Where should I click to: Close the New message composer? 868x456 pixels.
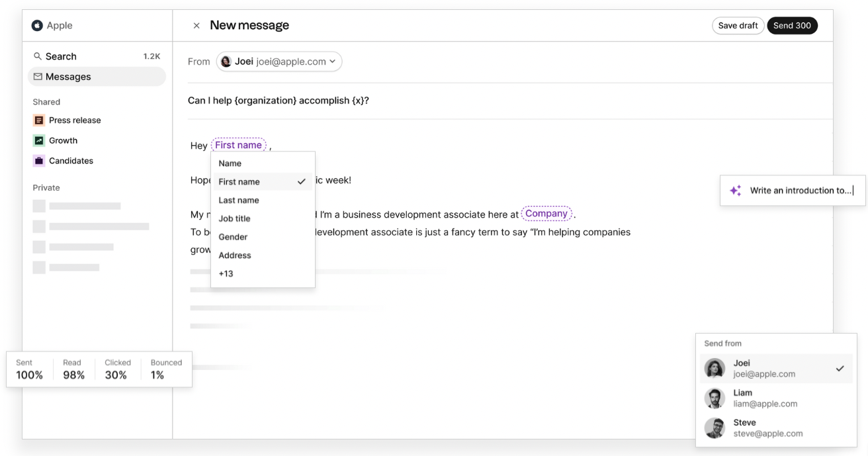tap(196, 26)
